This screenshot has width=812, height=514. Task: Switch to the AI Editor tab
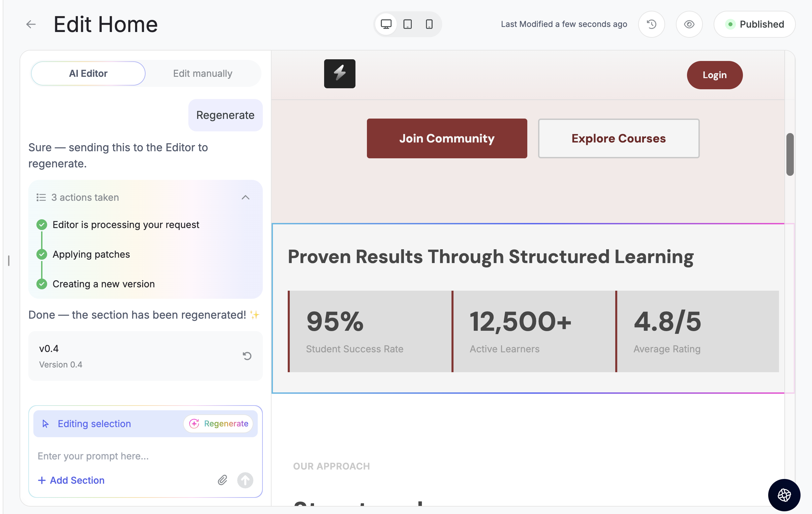click(x=88, y=73)
